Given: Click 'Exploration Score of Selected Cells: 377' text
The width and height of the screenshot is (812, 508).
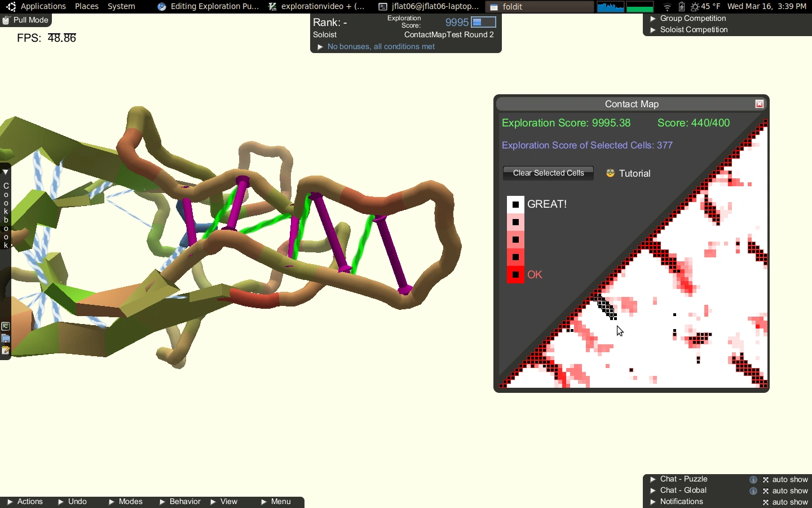Looking at the screenshot, I should pyautogui.click(x=587, y=146).
